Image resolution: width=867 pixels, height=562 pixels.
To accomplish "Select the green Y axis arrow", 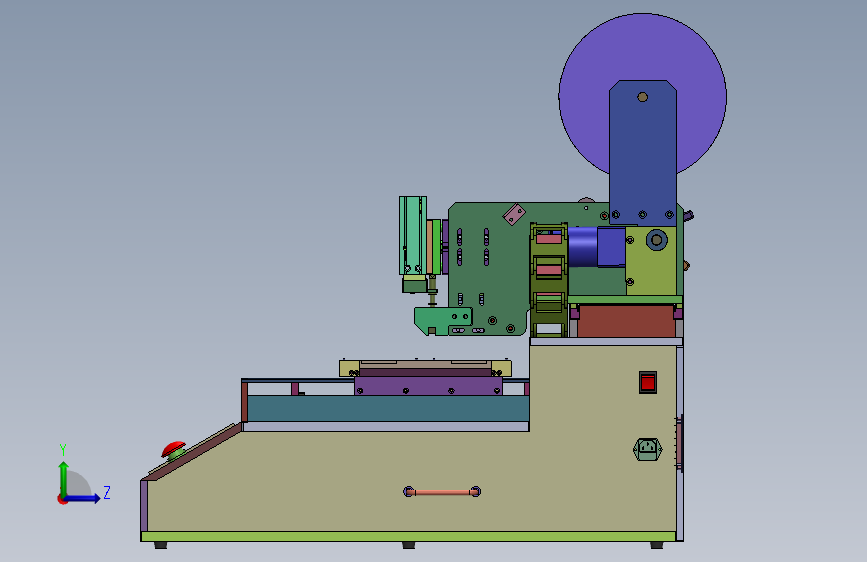I will click(x=64, y=479).
